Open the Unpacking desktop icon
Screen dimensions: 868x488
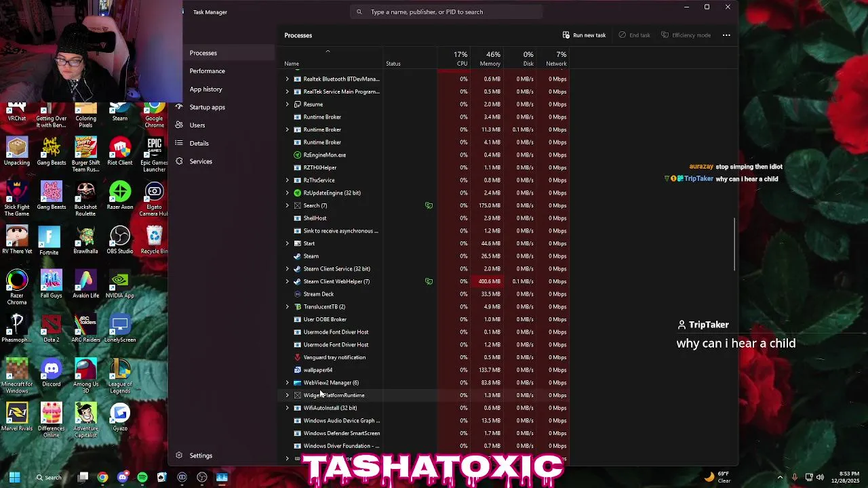(17, 151)
